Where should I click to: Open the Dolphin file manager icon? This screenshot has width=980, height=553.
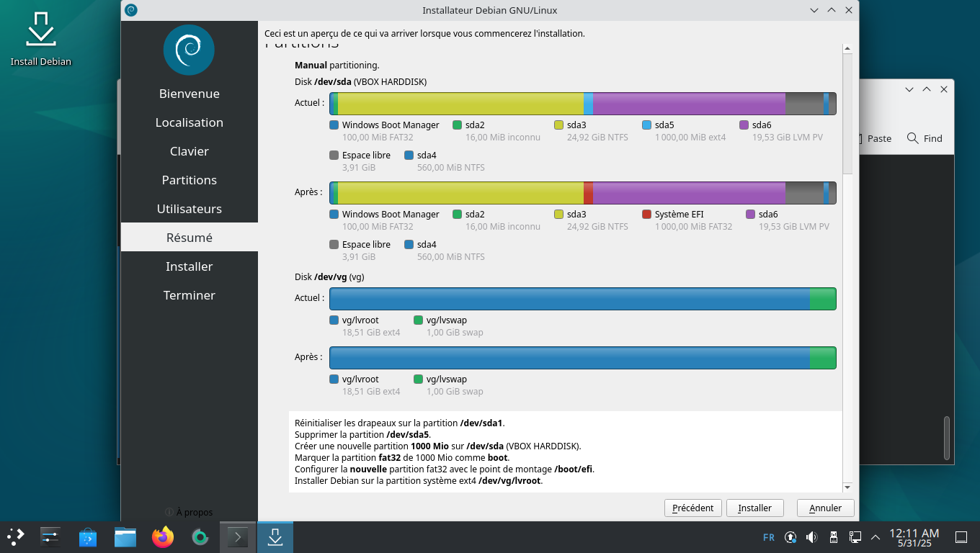[125, 536]
